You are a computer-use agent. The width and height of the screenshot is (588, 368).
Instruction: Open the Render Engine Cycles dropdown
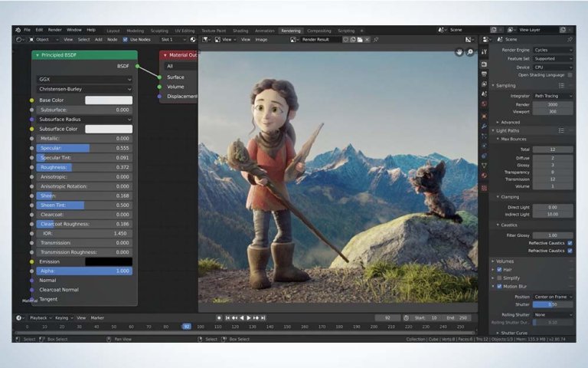tap(554, 50)
